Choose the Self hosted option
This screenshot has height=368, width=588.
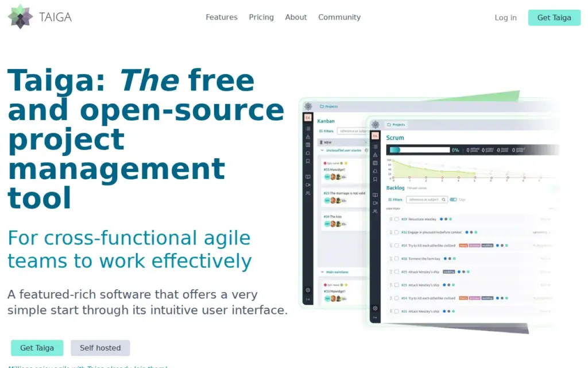click(x=100, y=348)
